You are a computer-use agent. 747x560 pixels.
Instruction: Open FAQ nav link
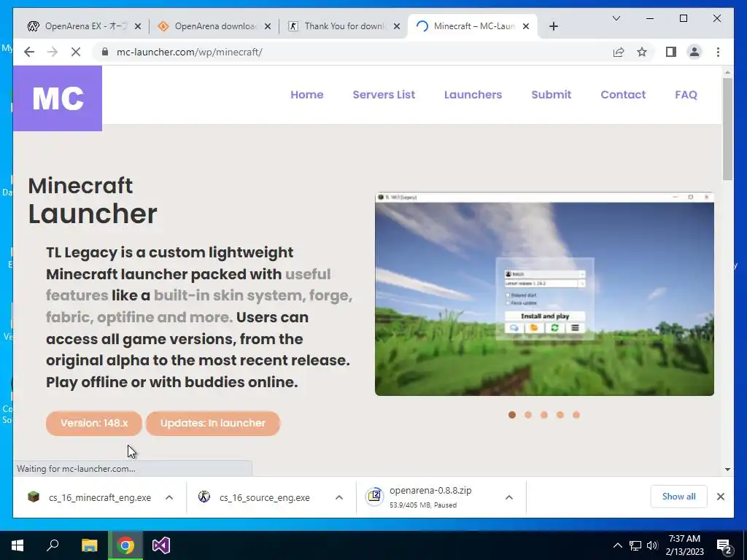tap(686, 95)
